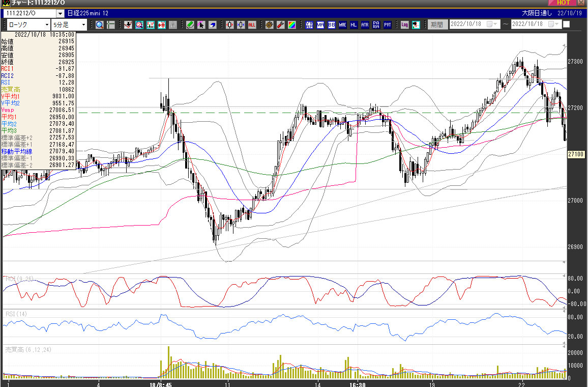This screenshot has height=387, width=588.
Task: Select the arrow pointer tool
Action: [x=201, y=25]
